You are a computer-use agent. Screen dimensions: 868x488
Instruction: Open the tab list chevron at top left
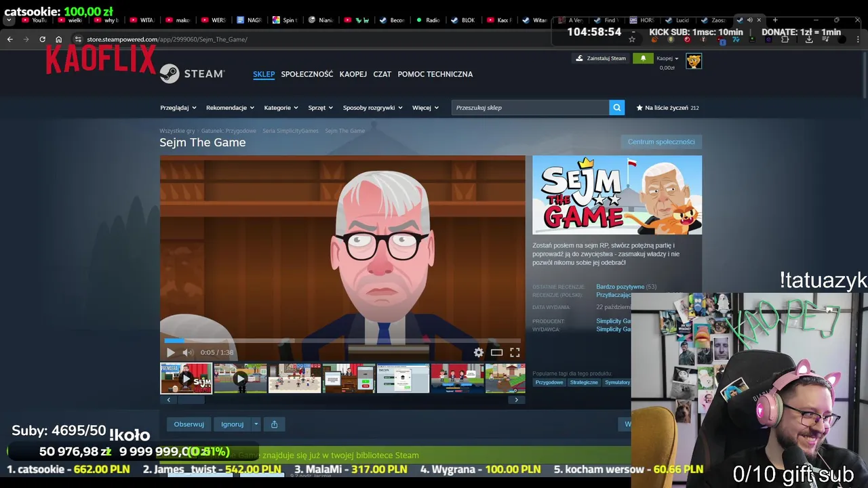pos(9,20)
